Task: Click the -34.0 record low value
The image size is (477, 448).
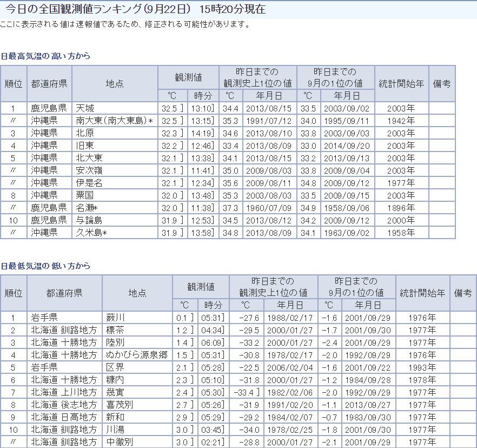Action: [247, 430]
